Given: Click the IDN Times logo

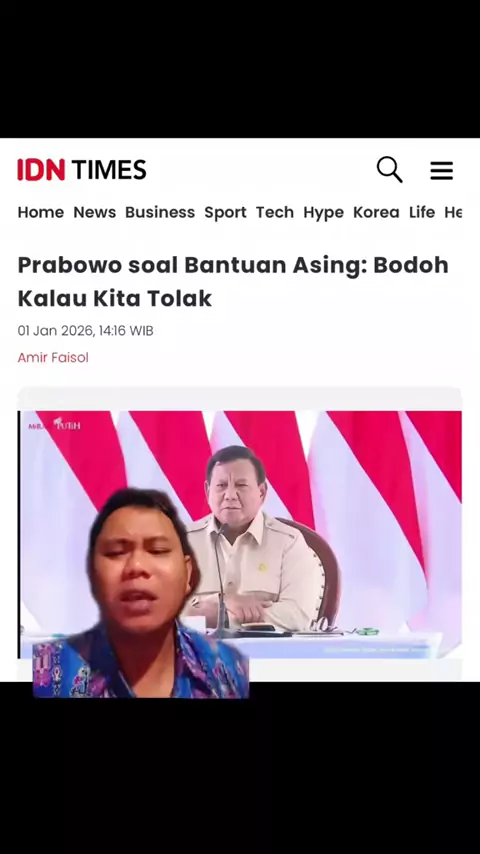Looking at the screenshot, I should coord(82,169).
